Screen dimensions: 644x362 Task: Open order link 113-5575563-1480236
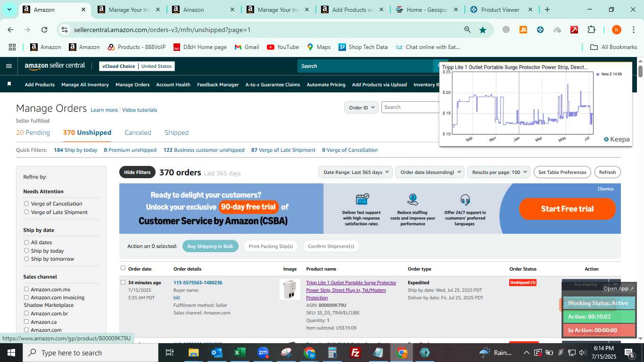(x=198, y=282)
